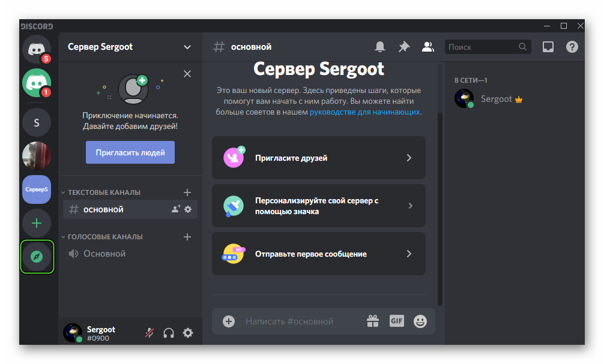Toggle the member list visibility
Viewport: 604px width, 364px height.
coord(427,47)
